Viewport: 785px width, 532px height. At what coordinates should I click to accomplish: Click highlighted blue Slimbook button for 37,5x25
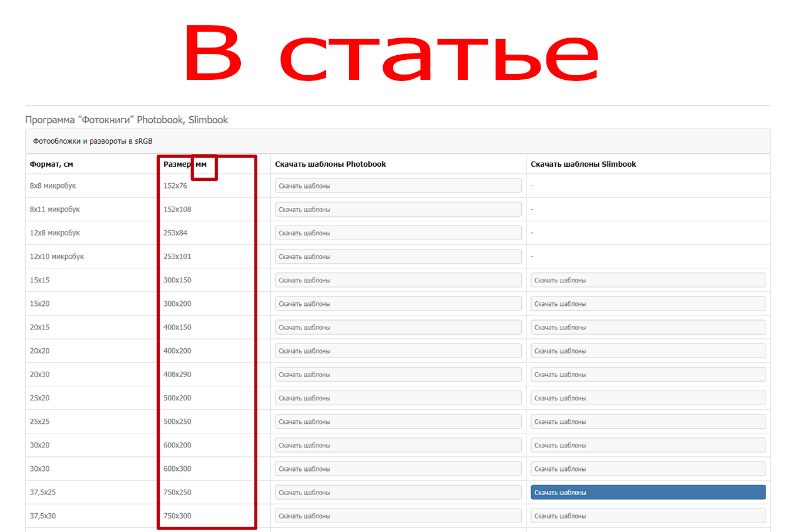[648, 492]
